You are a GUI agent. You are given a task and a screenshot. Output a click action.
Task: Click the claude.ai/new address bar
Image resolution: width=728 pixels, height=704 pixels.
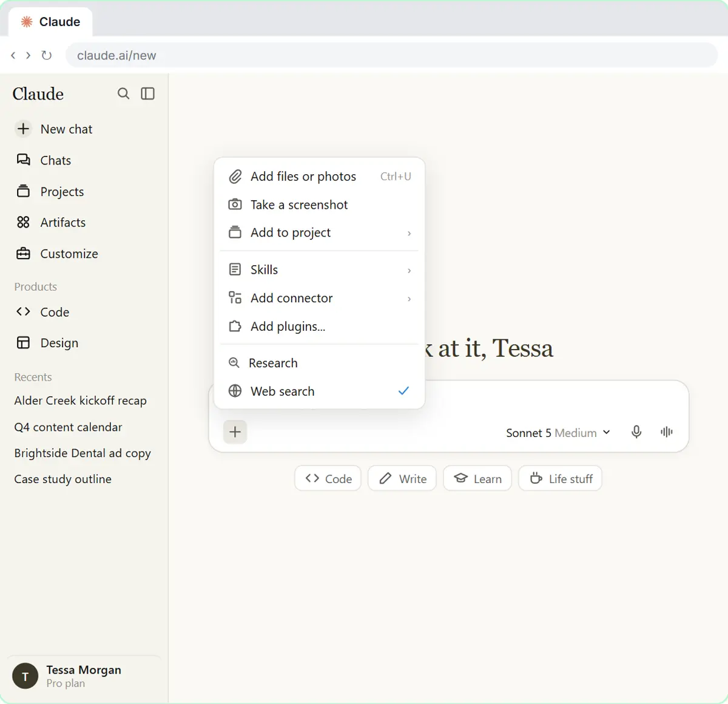(391, 55)
